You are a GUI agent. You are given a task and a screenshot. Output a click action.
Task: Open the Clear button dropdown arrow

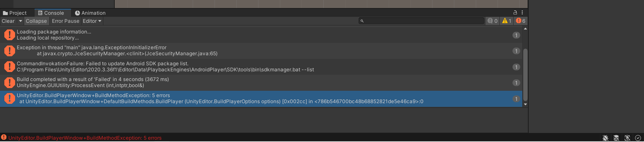click(20, 21)
